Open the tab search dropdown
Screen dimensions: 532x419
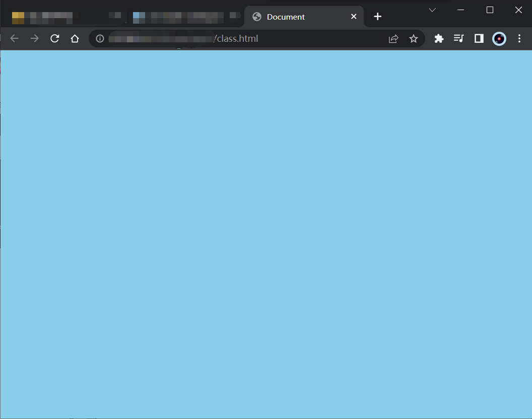coord(432,10)
